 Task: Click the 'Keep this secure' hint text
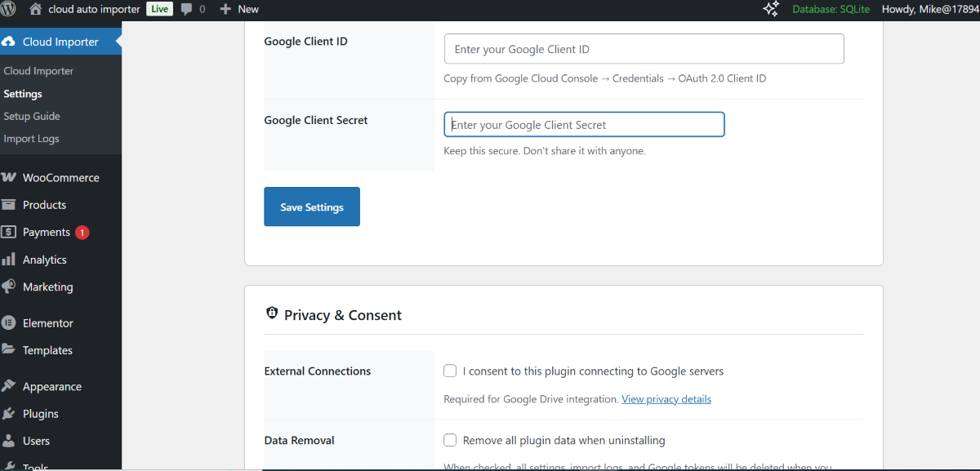[545, 150]
